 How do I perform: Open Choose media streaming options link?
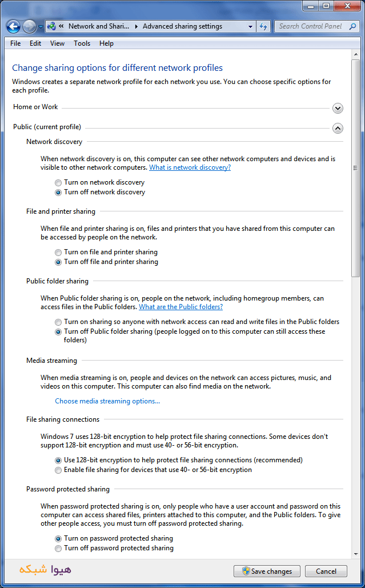tap(107, 401)
